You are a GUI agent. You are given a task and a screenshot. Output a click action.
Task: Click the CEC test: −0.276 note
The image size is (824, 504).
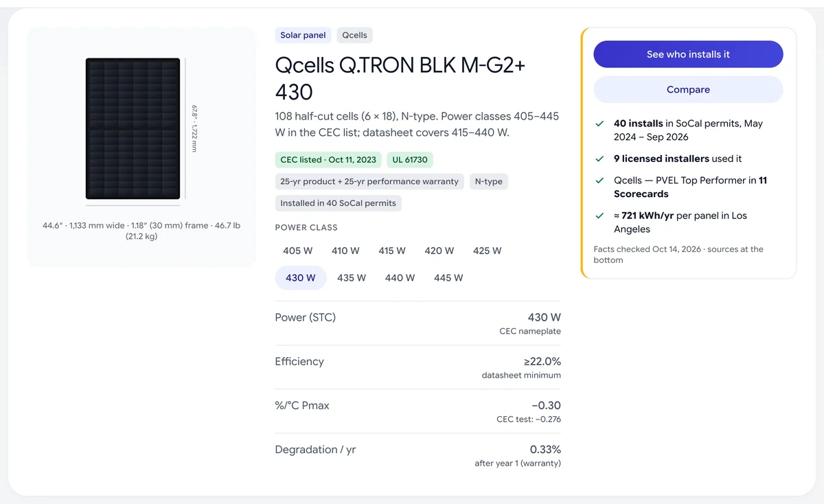[x=529, y=420]
